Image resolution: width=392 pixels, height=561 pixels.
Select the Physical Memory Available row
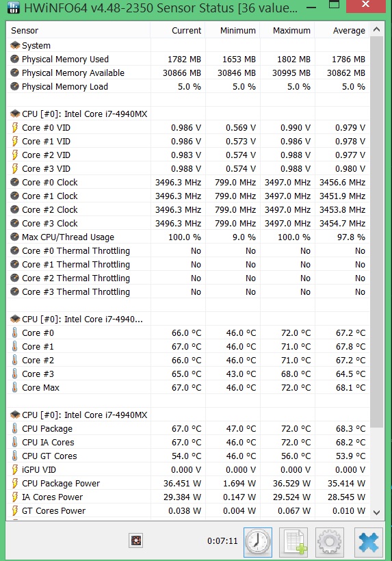(x=188, y=73)
